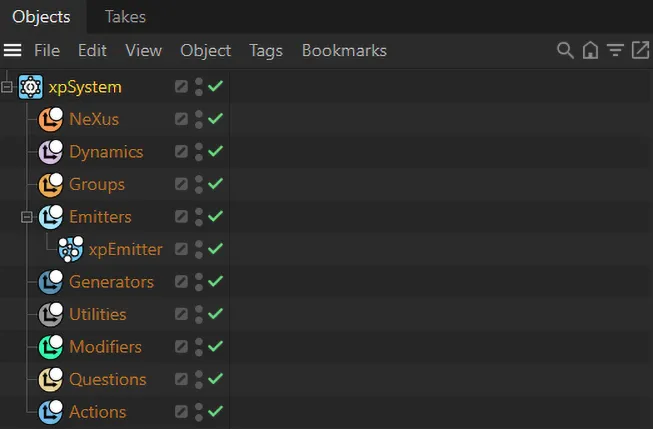Open the Tags menu
The image size is (653, 429).
click(x=266, y=50)
